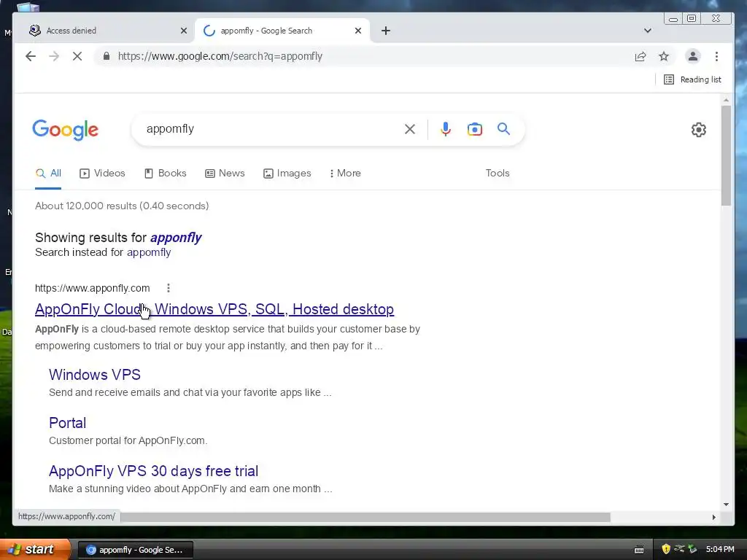Viewport: 747px width, 560px height.
Task: Open the three-dot menu beside apponfly.com
Action: (x=169, y=288)
